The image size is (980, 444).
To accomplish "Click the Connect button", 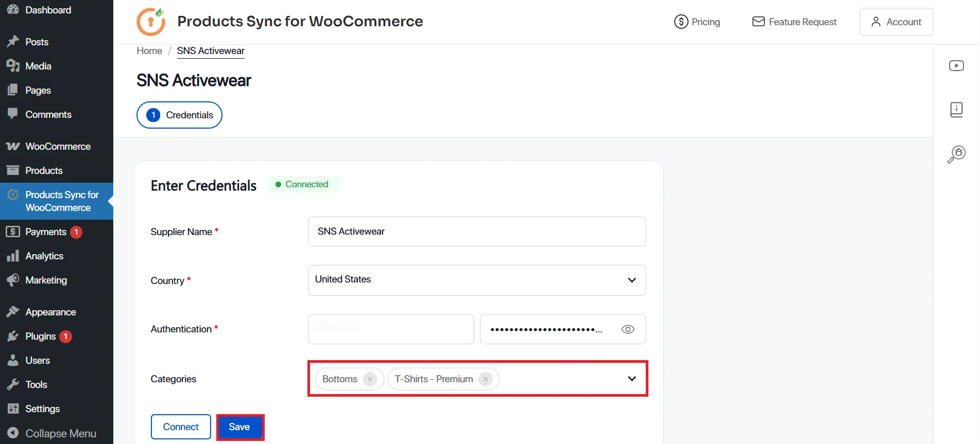I will (x=181, y=427).
